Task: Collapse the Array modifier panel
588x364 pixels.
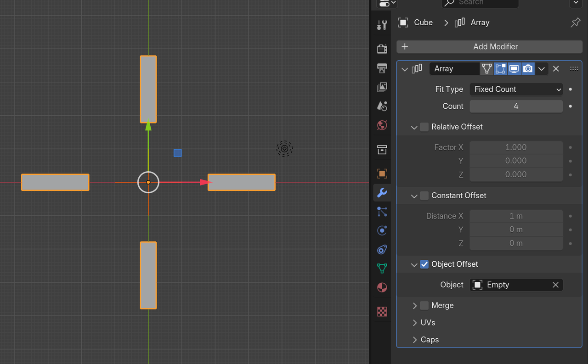Action: pyautogui.click(x=405, y=69)
